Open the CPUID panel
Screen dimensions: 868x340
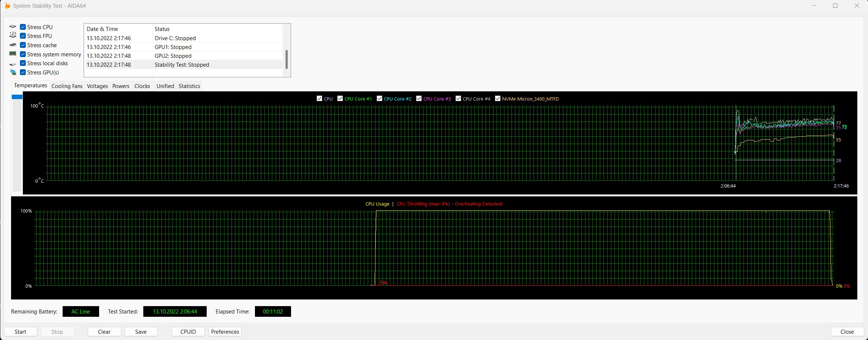(188, 332)
